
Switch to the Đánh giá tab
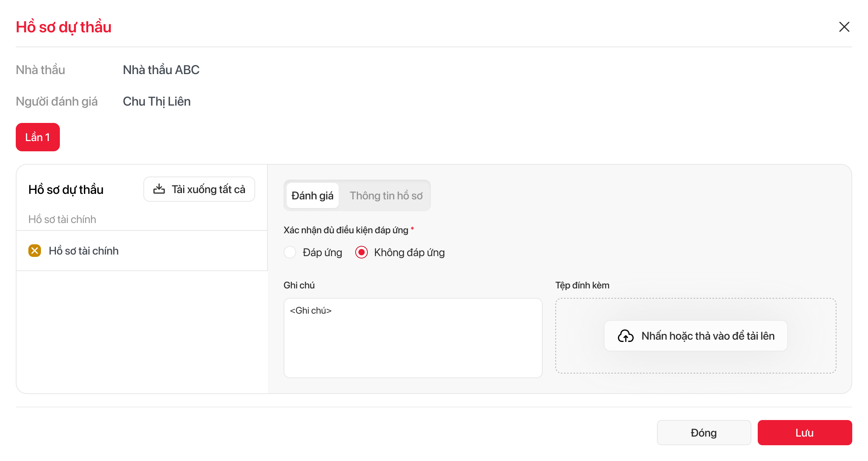tap(312, 195)
